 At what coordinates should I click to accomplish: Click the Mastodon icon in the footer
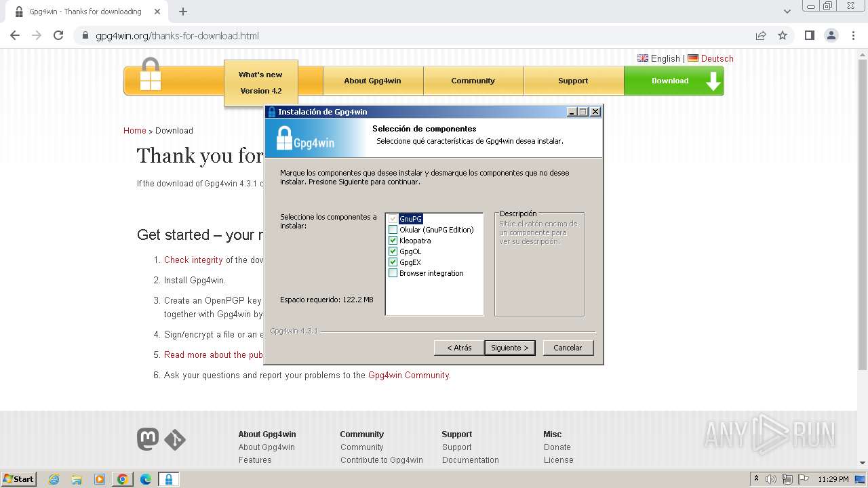148,439
